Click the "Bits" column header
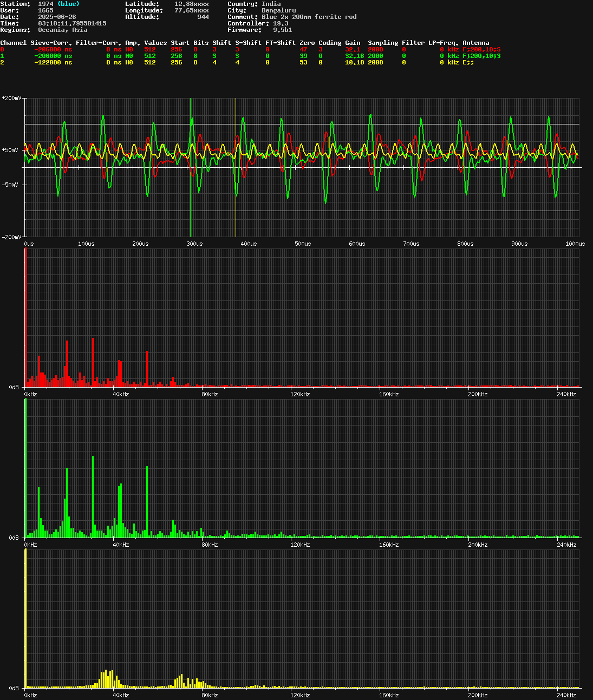593x700 pixels. (201, 43)
